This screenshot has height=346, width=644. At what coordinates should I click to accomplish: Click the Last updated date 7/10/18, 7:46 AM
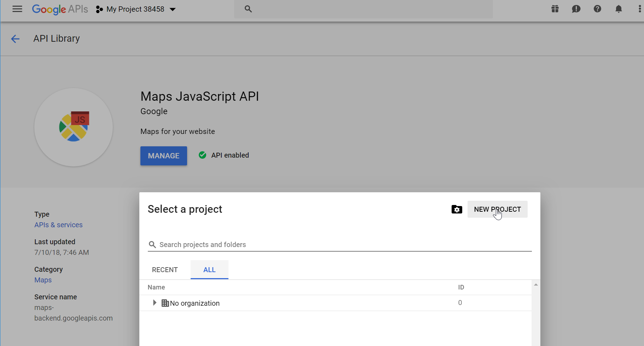[x=62, y=252]
